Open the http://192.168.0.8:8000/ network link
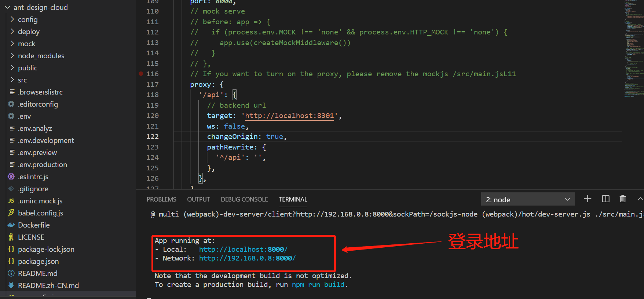This screenshot has width=644, height=299. coord(247,258)
